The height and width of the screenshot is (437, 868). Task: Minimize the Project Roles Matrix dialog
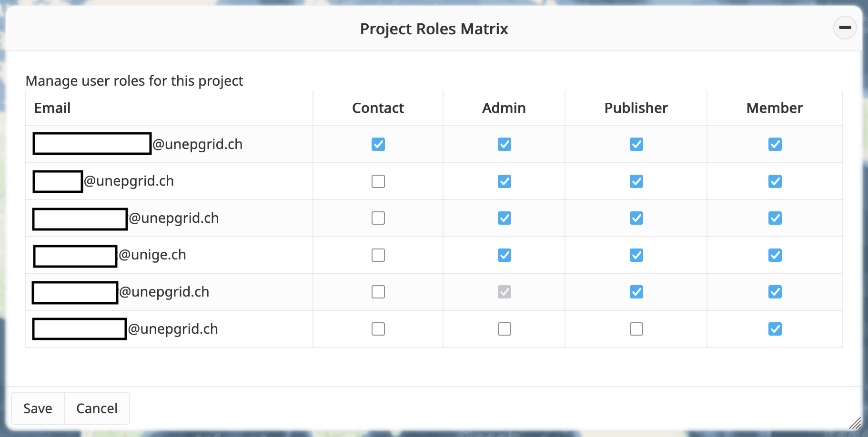845,28
